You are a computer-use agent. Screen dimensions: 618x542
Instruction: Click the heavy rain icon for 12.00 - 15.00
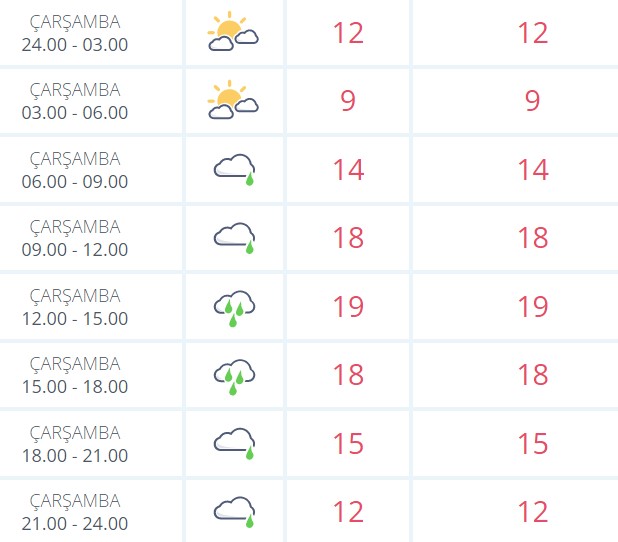235,308
